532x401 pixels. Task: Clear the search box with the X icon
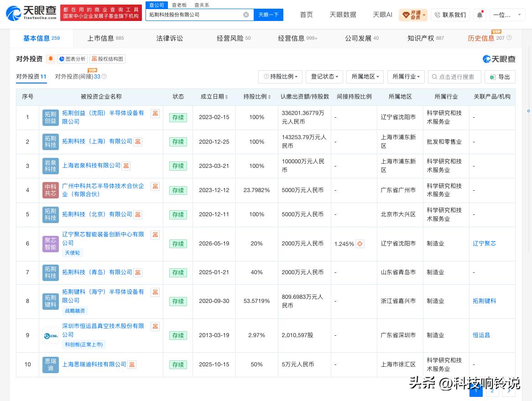246,15
